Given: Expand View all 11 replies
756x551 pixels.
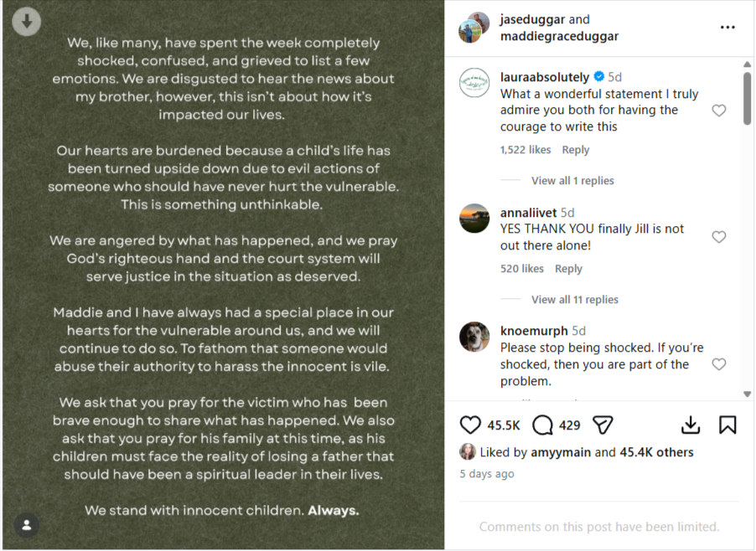Looking at the screenshot, I should coord(575,300).
